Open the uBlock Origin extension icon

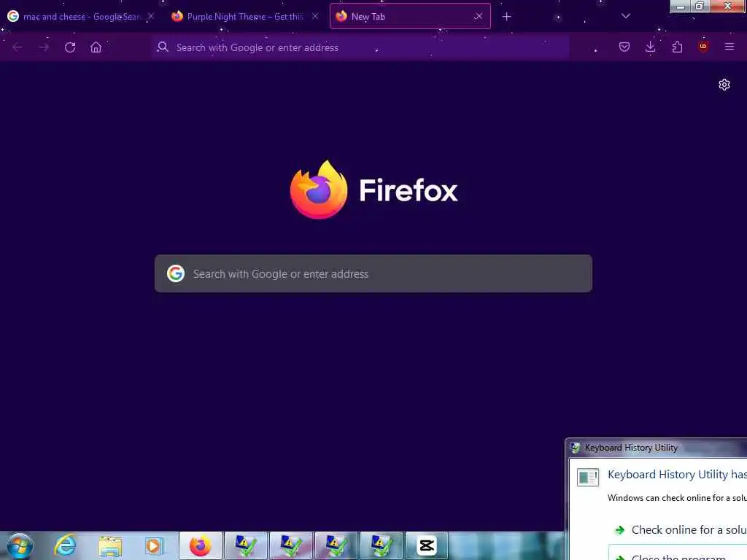(x=703, y=46)
